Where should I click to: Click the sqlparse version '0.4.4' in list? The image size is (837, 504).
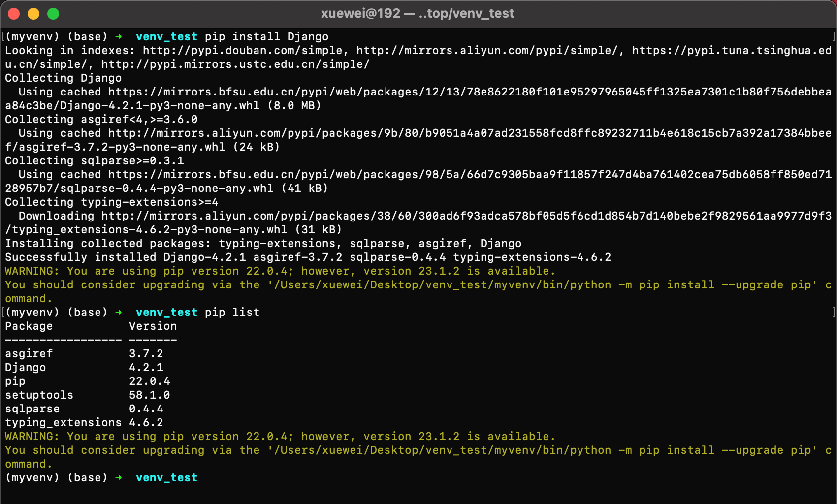(x=146, y=409)
